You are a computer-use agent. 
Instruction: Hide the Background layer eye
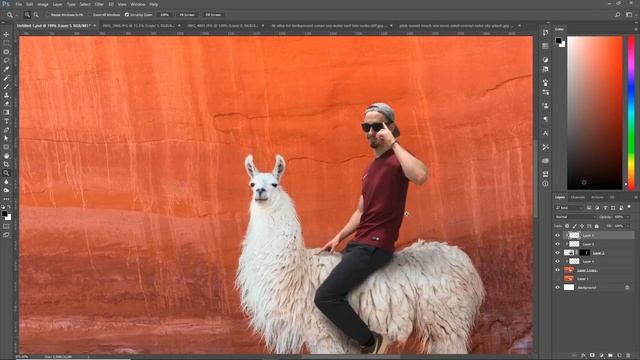pyautogui.click(x=558, y=287)
